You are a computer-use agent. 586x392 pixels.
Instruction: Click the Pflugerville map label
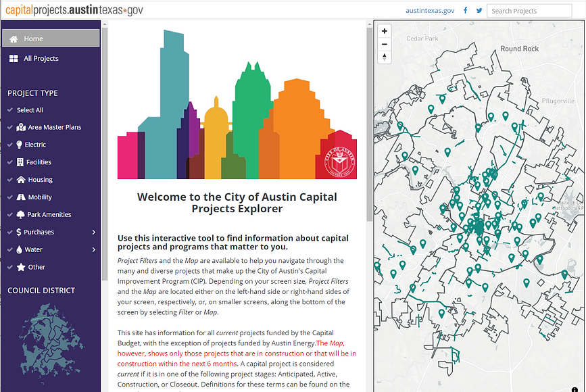558,101
